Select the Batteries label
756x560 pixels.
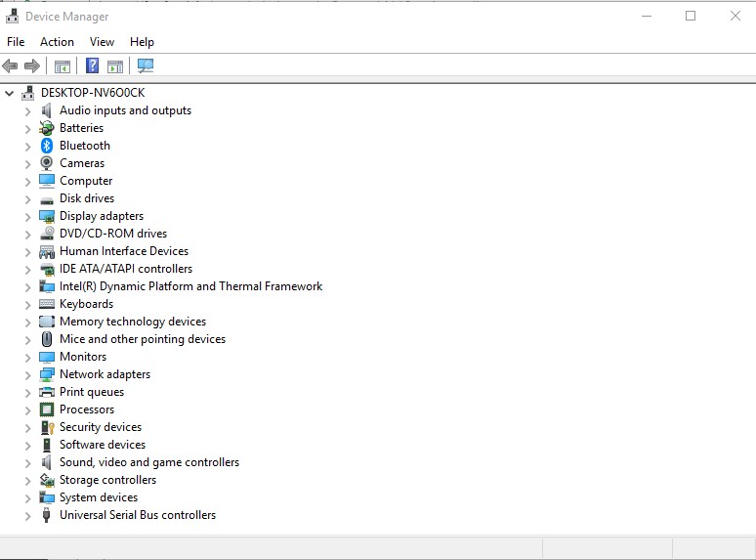click(81, 128)
